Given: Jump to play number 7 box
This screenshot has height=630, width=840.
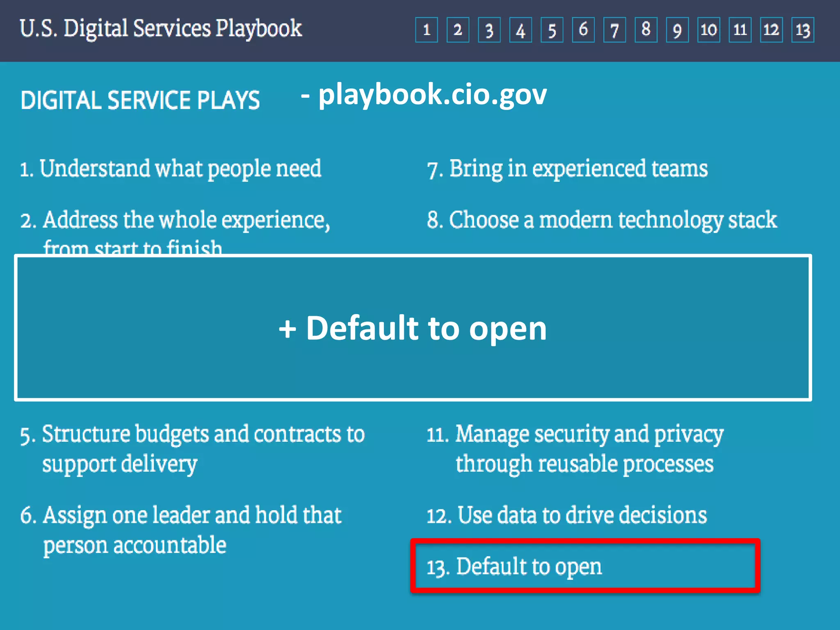Looking at the screenshot, I should point(614,30).
